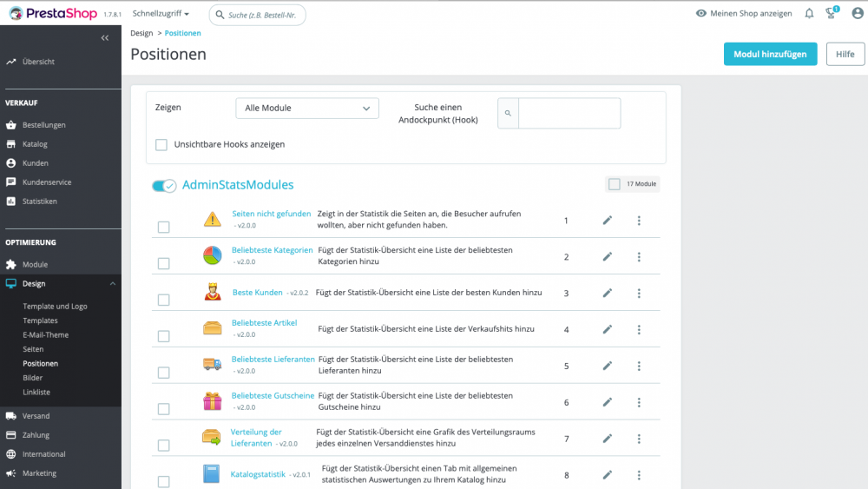Open Statistiken in sidebar
Viewport: 868px width, 489px height.
click(39, 202)
